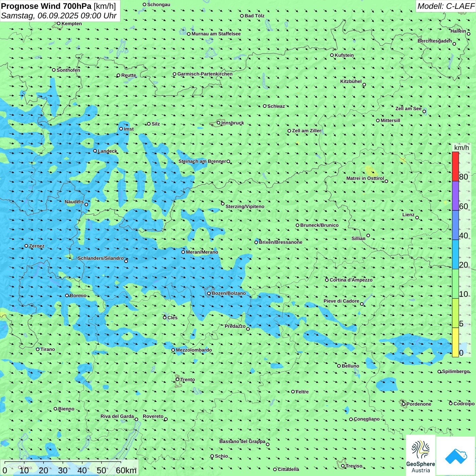Click the Lienz city label
Viewport: 476px width, 476px height.
click(408, 215)
